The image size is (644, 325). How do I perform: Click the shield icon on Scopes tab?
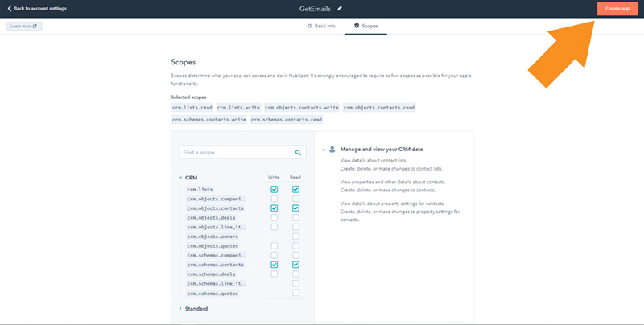357,26
